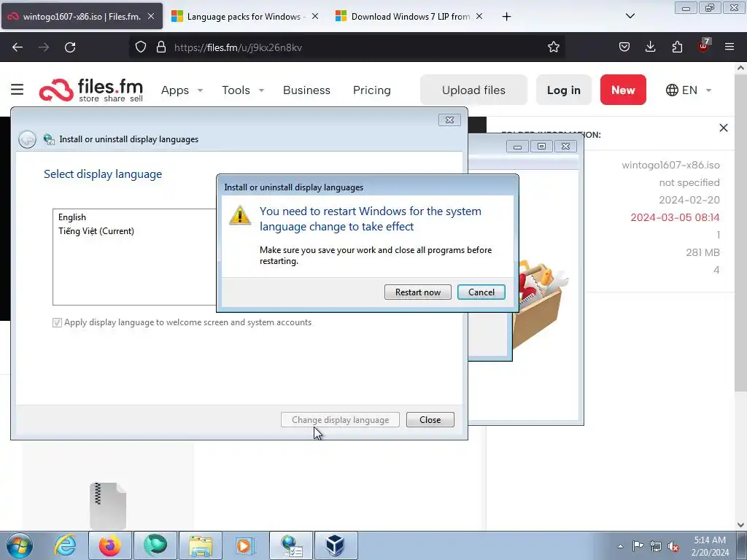Click the files.fm address bar
Image resolution: width=747 pixels, height=560 pixels.
click(x=348, y=47)
